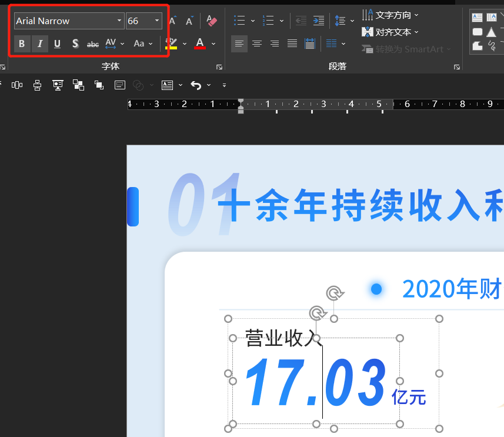
Task: Expand the line spacing dropdown arrow
Action: (x=352, y=21)
